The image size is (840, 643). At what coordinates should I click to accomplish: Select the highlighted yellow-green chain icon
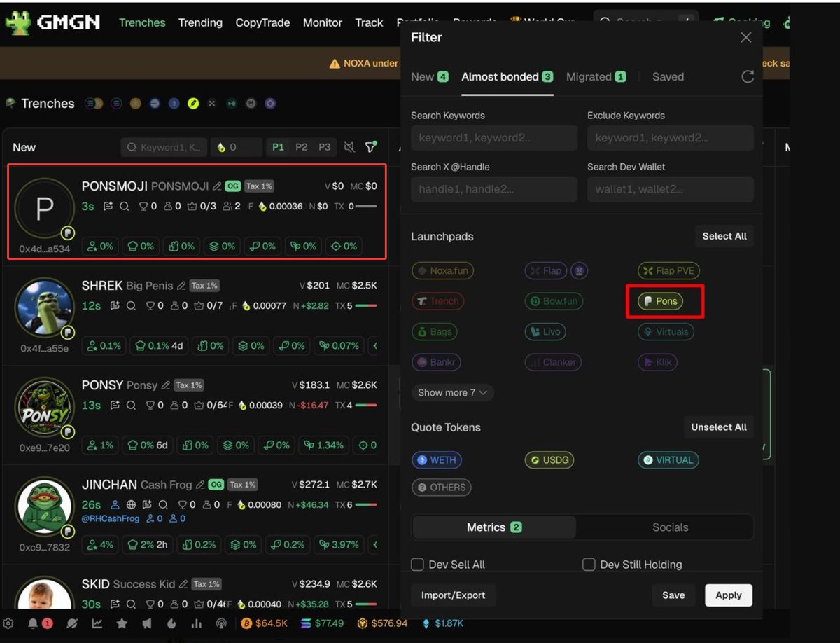point(193,104)
